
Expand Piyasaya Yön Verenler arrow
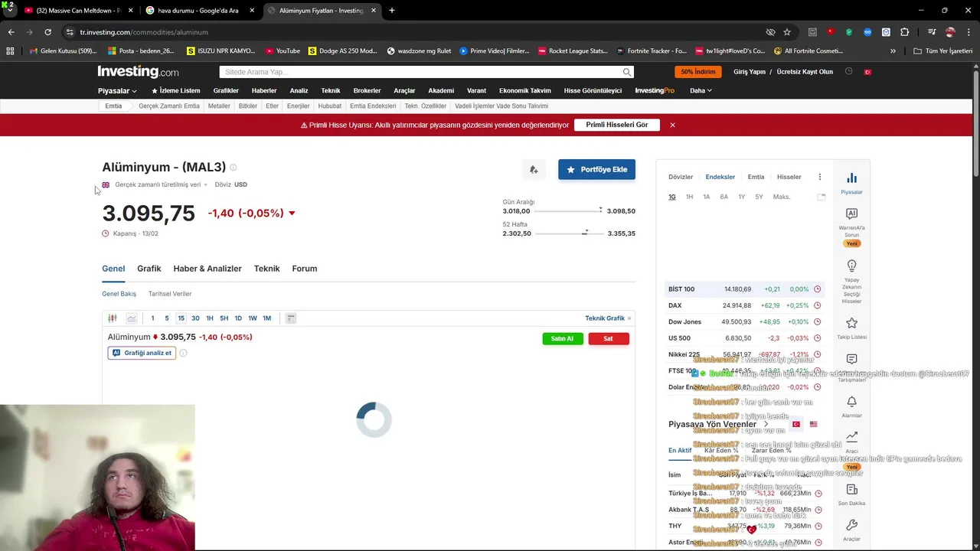pos(766,424)
